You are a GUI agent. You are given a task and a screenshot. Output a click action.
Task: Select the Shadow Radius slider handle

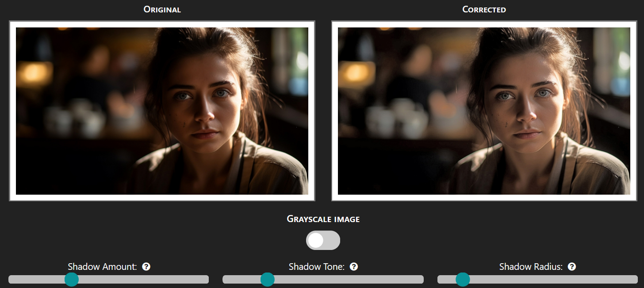463,280
